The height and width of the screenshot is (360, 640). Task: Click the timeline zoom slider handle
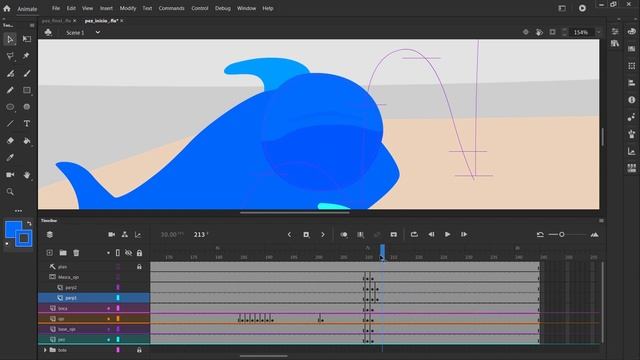pos(562,235)
